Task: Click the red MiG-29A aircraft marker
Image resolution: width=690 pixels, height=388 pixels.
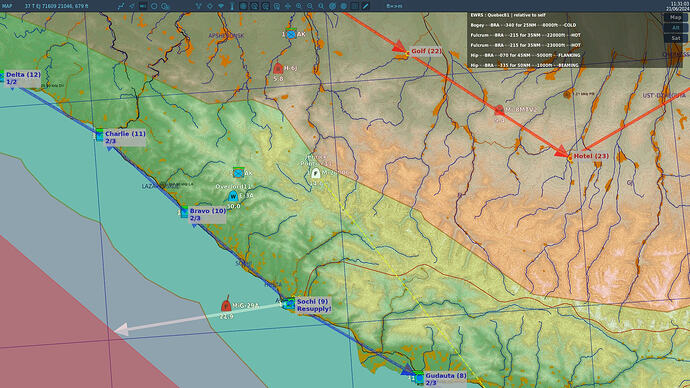Action: pyautogui.click(x=226, y=305)
